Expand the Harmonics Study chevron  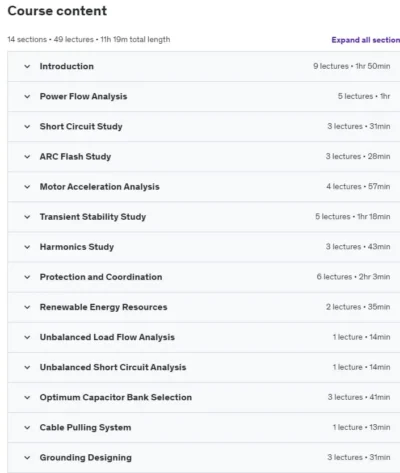pos(27,247)
